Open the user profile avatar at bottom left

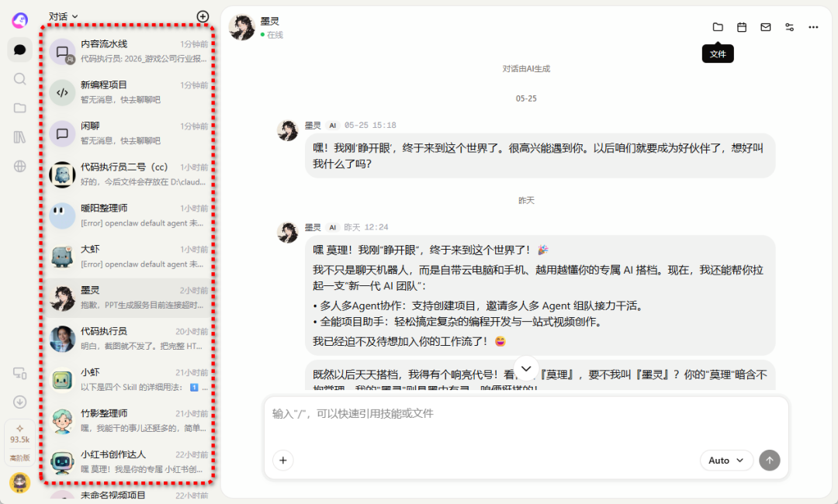coord(19,482)
